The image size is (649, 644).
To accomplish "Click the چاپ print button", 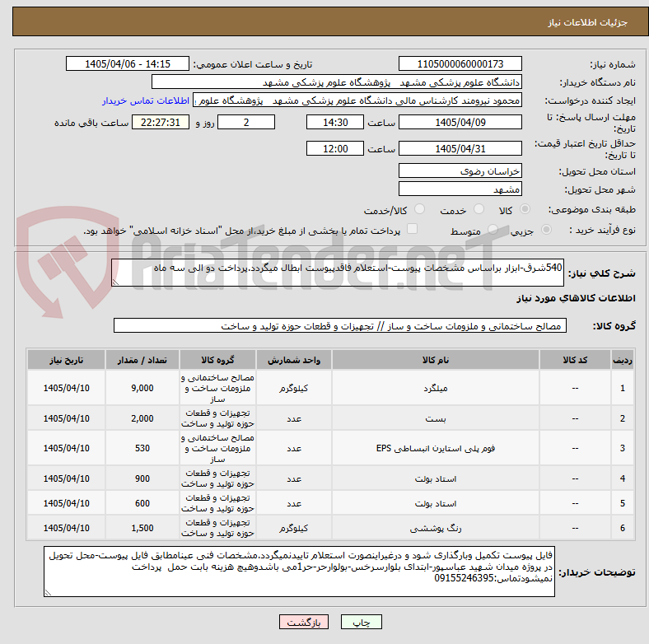I will click(362, 622).
